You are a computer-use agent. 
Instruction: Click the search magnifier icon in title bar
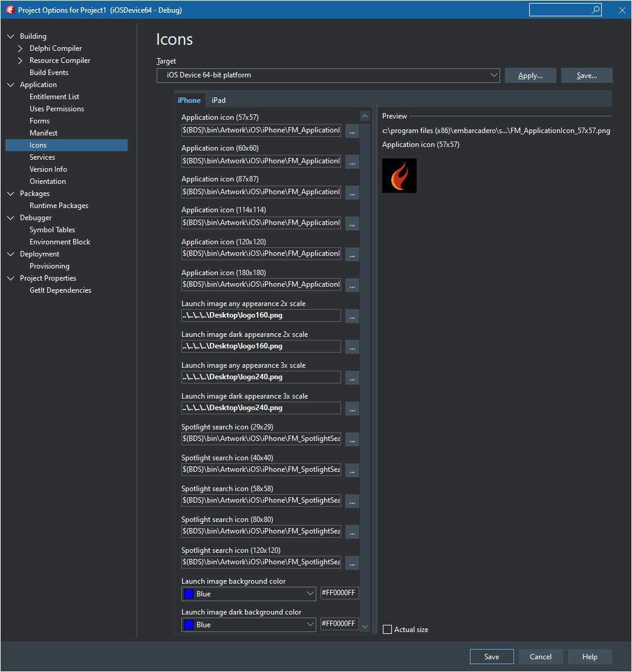point(596,10)
